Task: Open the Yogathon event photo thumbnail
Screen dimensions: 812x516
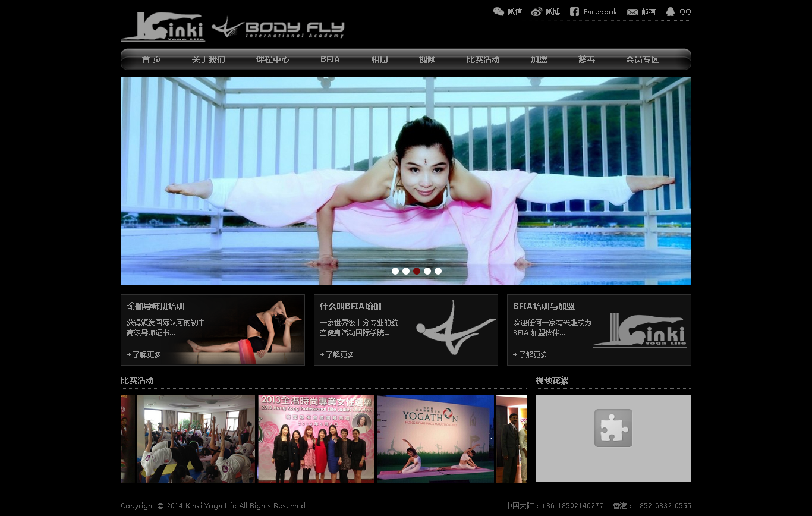Action: click(x=435, y=439)
